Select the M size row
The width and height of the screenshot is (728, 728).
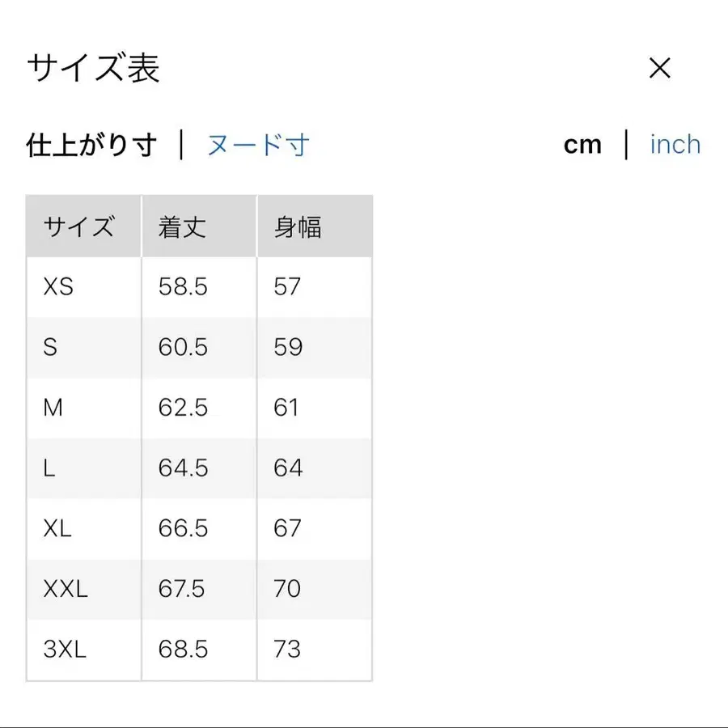click(81, 408)
